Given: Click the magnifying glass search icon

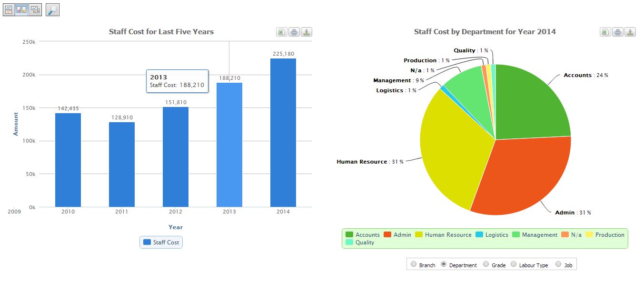Looking at the screenshot, I should click(52, 10).
